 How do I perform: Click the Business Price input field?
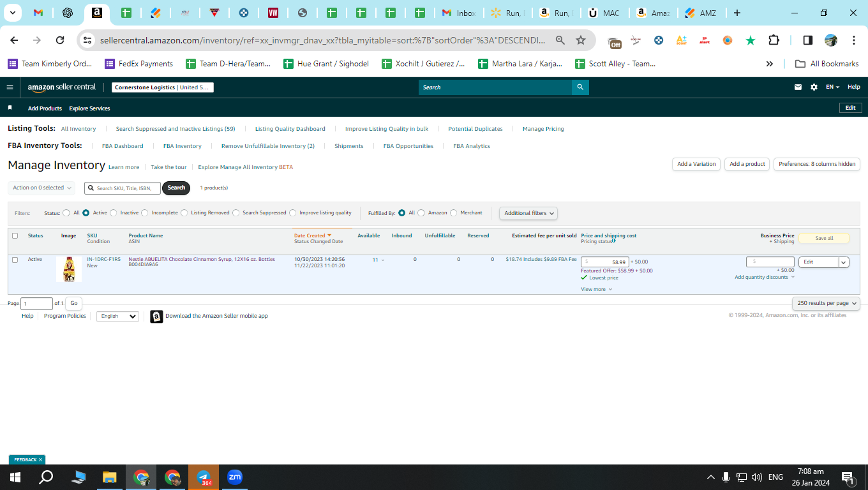[x=770, y=262]
